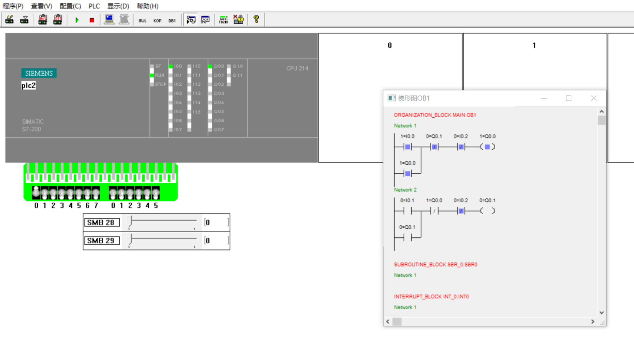Click the greyed-out computer toolbar icon

[x=124, y=19]
